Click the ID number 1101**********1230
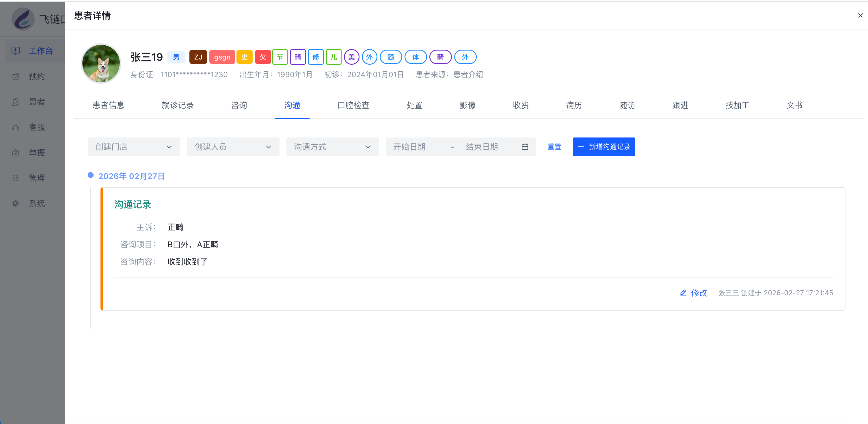Viewport: 868px width, 424px height. (194, 75)
